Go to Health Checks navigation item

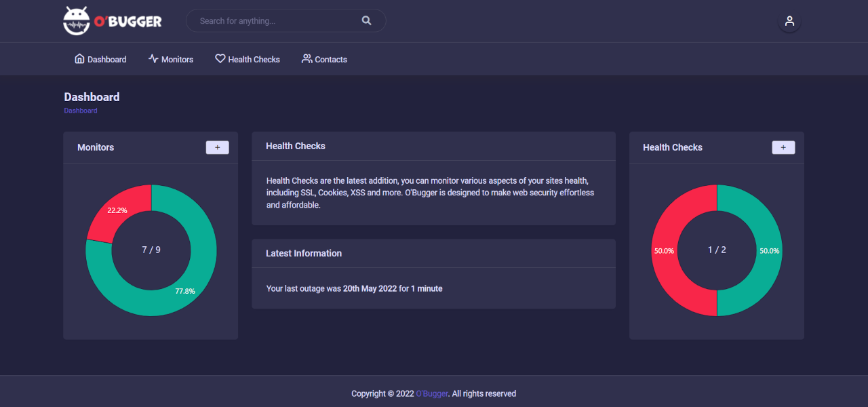tap(254, 60)
